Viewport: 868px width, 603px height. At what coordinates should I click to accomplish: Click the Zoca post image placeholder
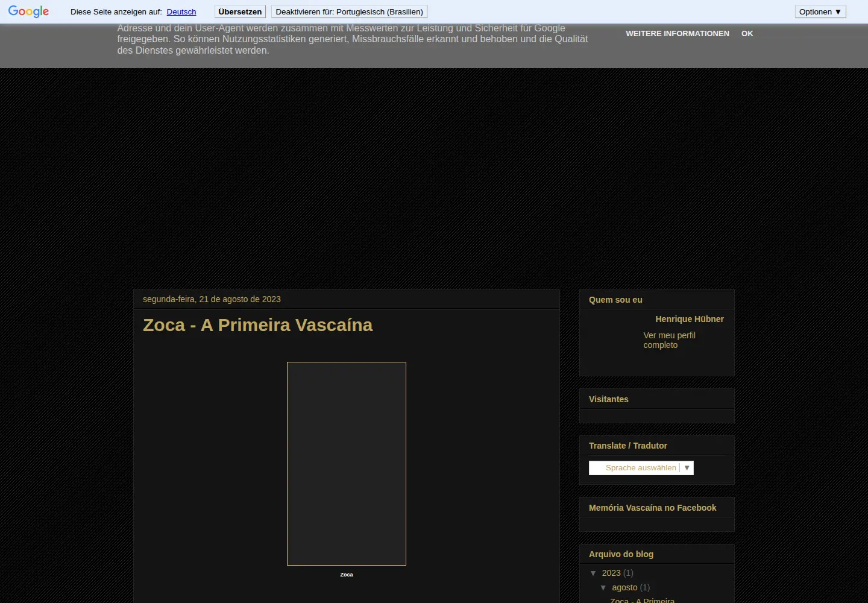click(347, 464)
